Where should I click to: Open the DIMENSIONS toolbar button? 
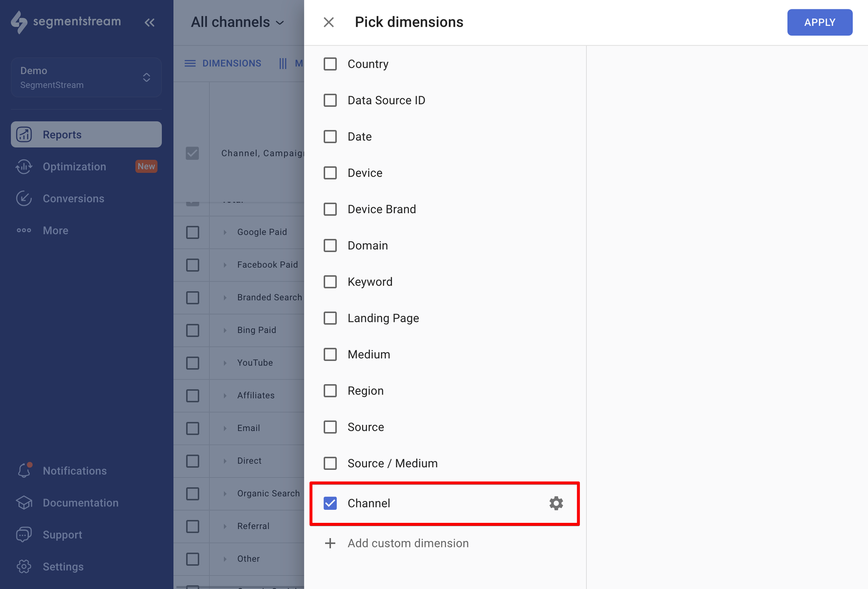[223, 64]
